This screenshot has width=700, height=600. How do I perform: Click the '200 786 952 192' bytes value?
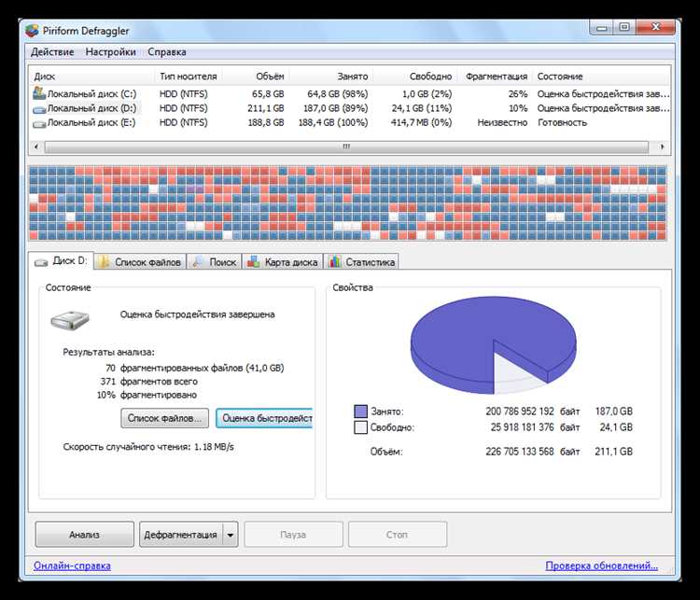(520, 412)
